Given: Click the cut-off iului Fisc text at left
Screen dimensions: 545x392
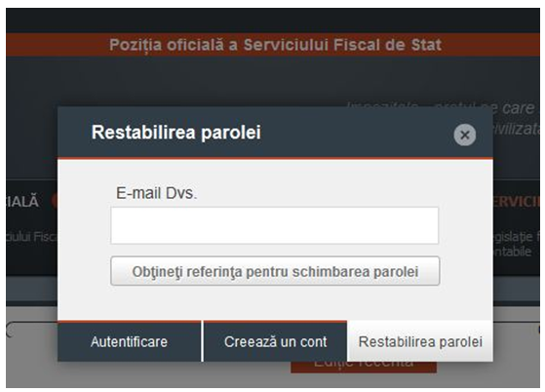Looking at the screenshot, I should (x=31, y=237).
